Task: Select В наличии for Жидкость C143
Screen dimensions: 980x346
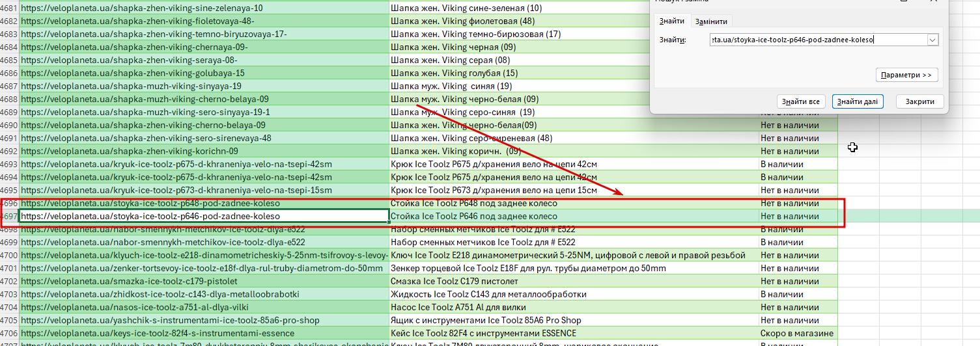Action: (798, 294)
